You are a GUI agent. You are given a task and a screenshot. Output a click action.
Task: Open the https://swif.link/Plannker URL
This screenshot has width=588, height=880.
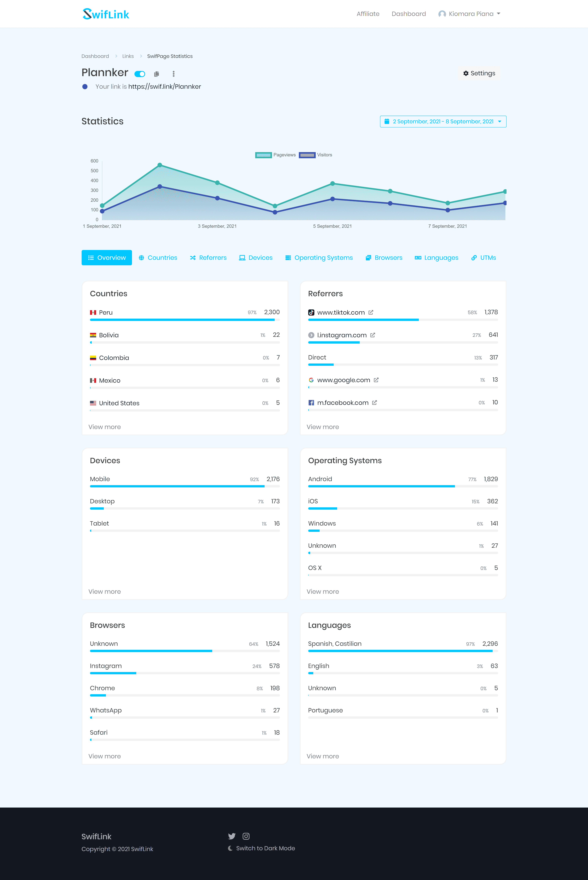click(x=165, y=87)
